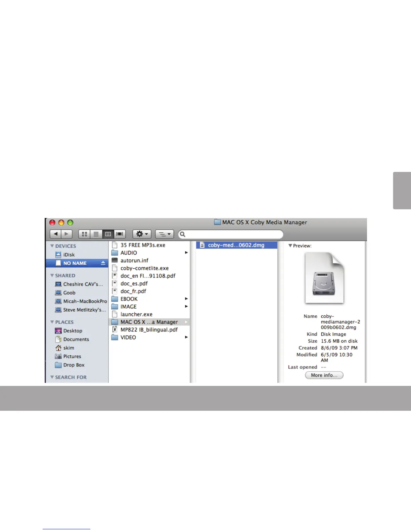Image resolution: width=411 pixels, height=532 pixels.
Task: Open Documents in Places
Action: 77,339
